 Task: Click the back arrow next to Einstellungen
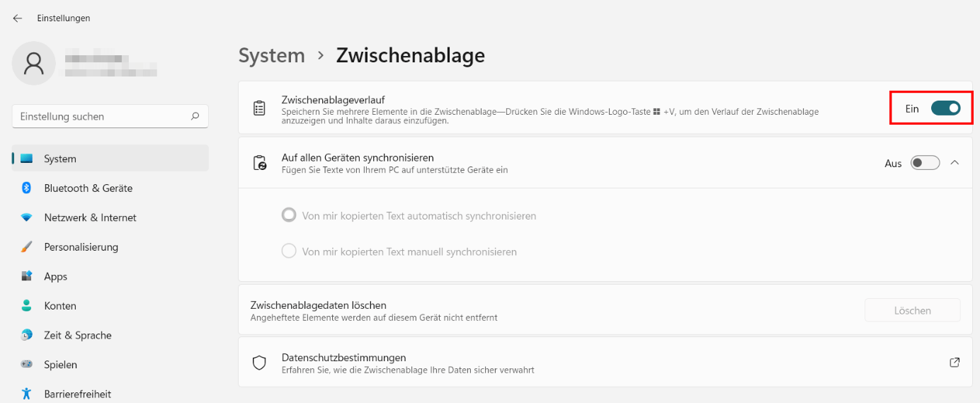click(x=18, y=18)
